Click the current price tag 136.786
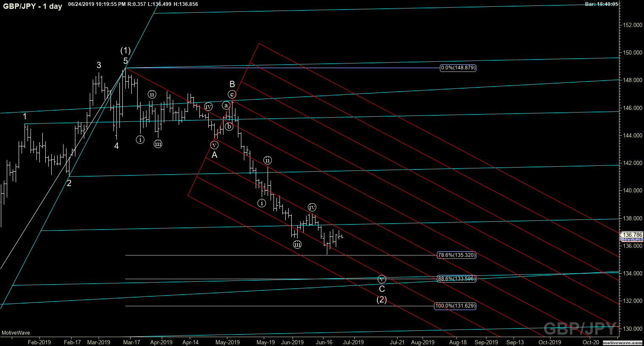This screenshot has width=644, height=346. (633, 235)
